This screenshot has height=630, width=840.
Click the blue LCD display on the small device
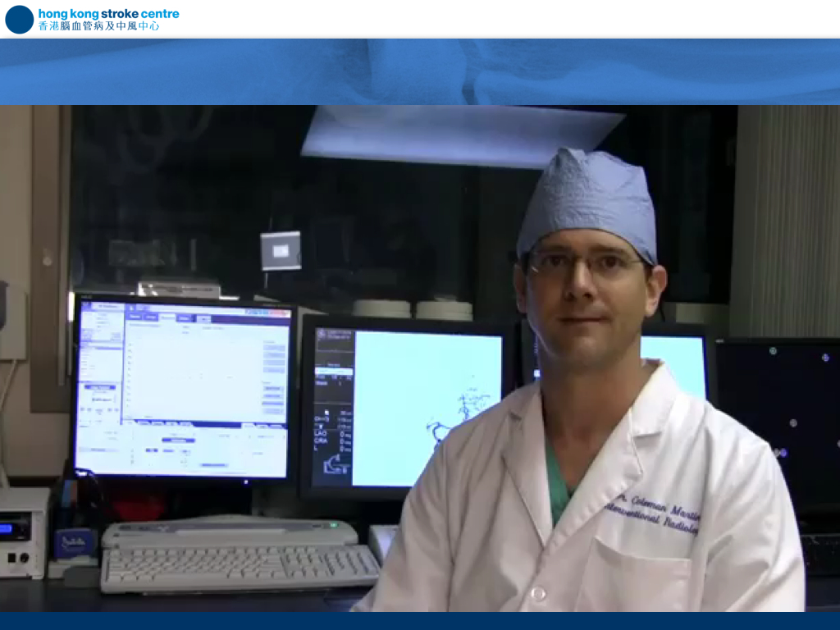(16, 527)
